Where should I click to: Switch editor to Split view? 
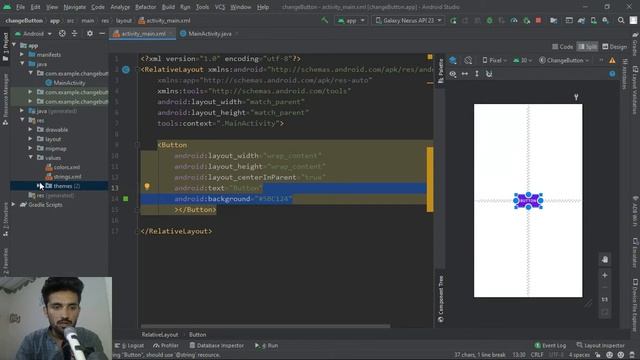(587, 47)
